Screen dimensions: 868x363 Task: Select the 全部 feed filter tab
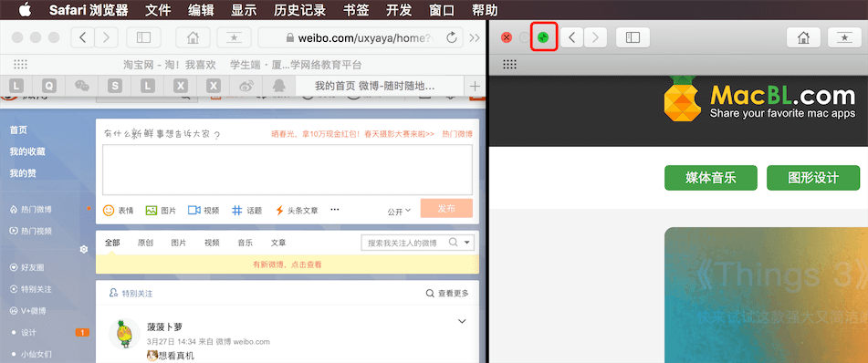pos(112,243)
